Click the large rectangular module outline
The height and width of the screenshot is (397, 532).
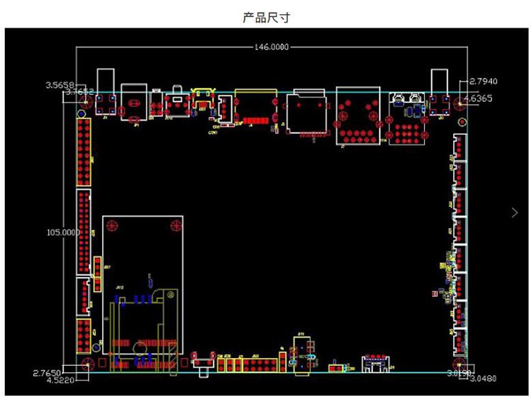tap(143, 284)
